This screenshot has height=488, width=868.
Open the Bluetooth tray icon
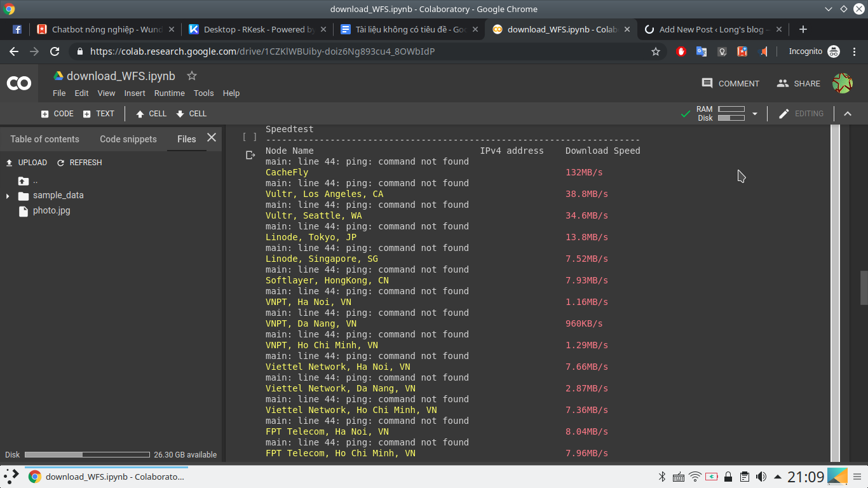click(661, 477)
